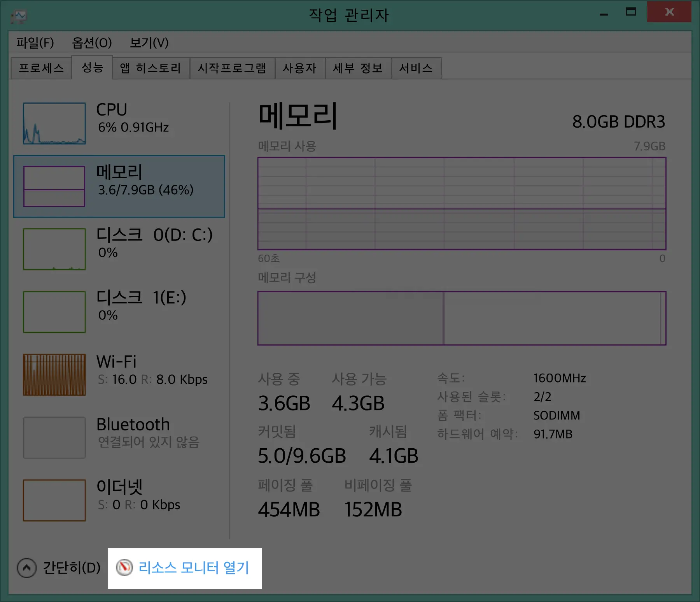Switch to the 시작프로그램 tab
Viewport: 700px width, 602px height.
click(232, 68)
